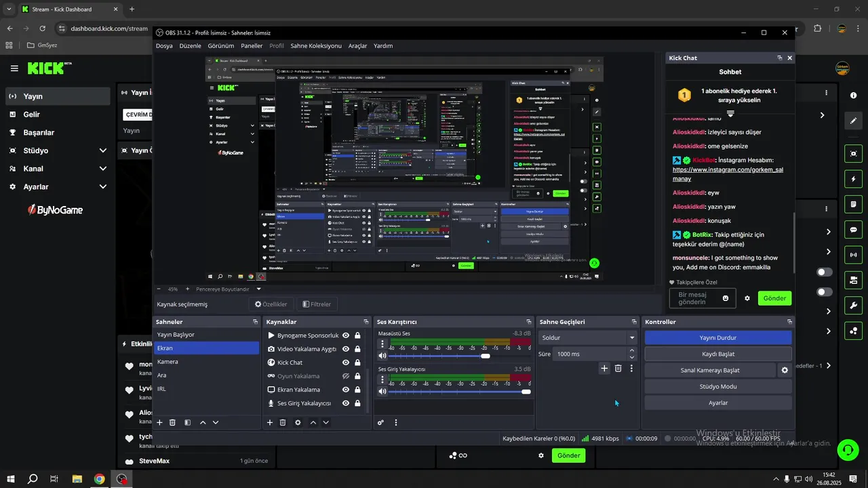Image resolution: width=868 pixels, height=488 pixels.
Task: Add a transition with plus in Sahne Geçişleri
Action: pos(604,368)
